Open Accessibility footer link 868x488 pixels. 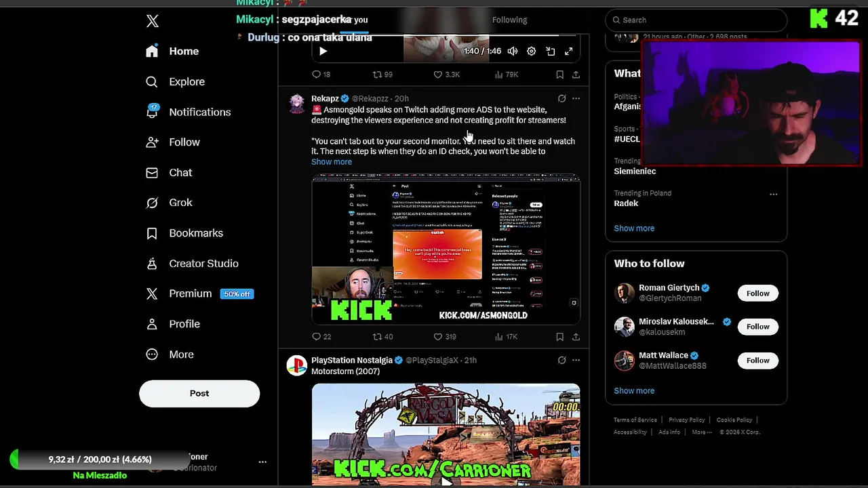tap(630, 432)
